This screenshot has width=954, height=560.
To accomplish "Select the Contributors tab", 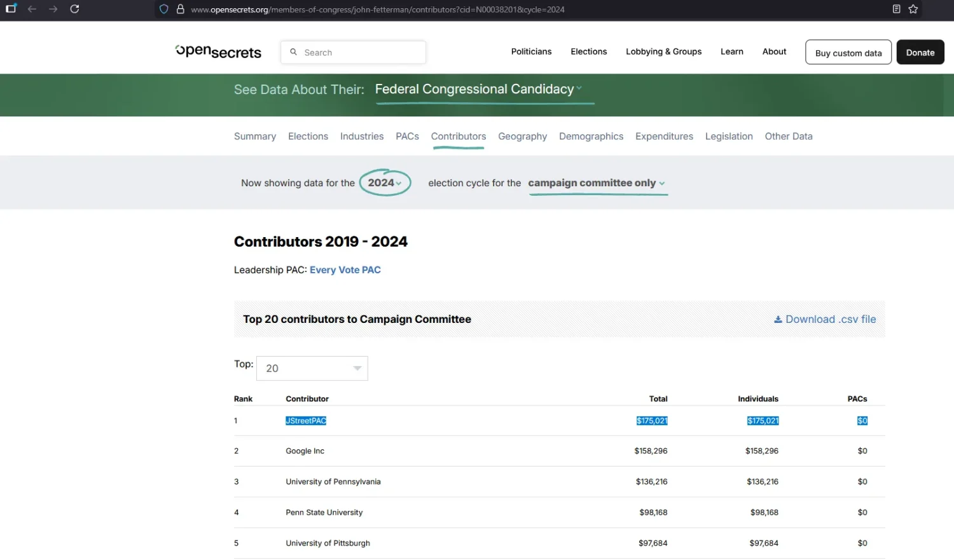I will pyautogui.click(x=459, y=136).
